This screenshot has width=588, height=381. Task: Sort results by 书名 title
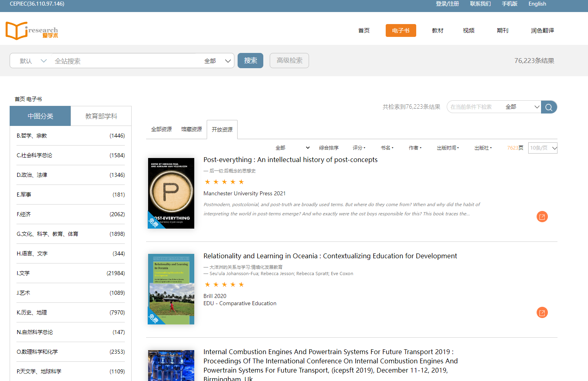pos(387,148)
